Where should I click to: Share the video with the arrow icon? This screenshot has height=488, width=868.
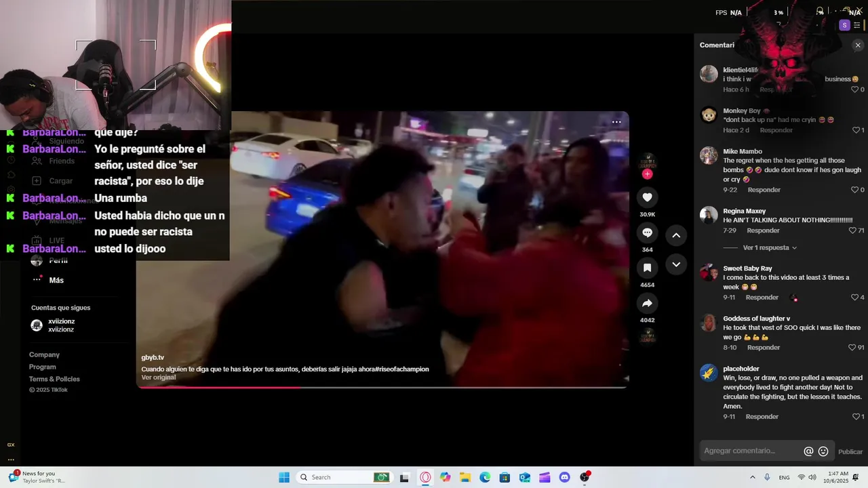[x=647, y=303]
